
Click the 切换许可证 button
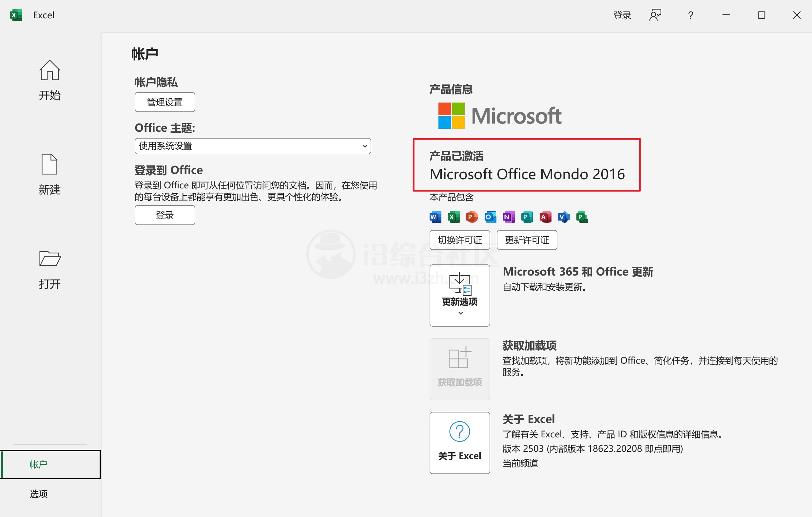tap(460, 240)
